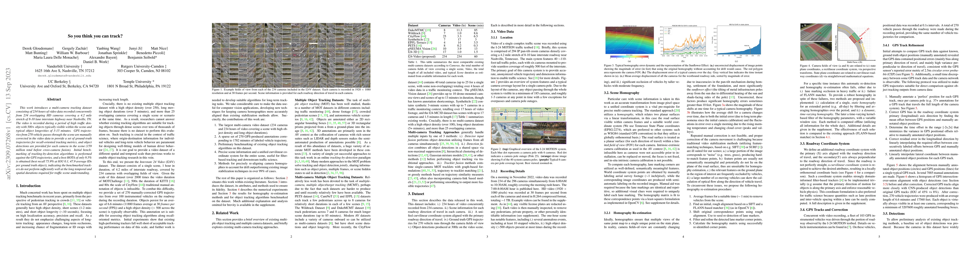This screenshot has width=980, height=254.
Task: Click page number 4 at the bottom
Action: click(683, 236)
